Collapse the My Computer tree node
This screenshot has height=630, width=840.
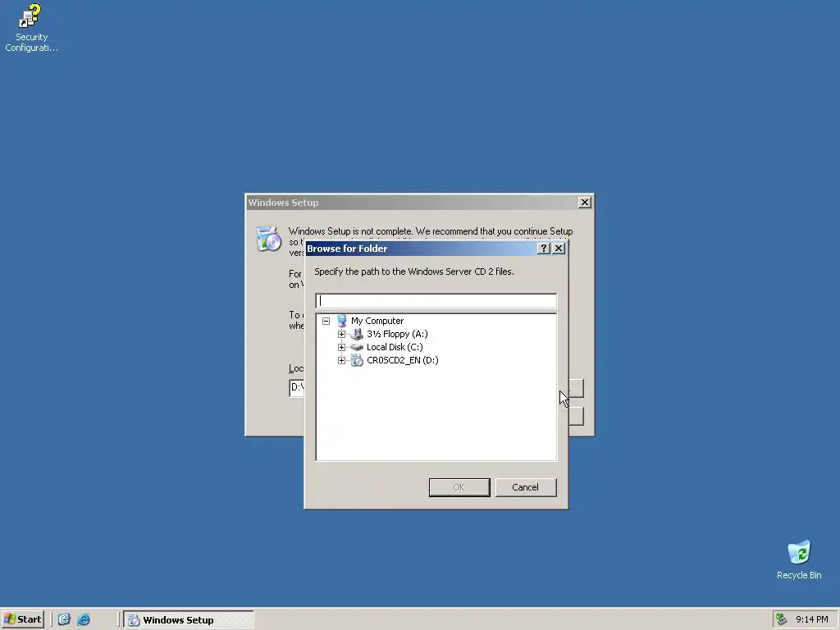point(326,322)
